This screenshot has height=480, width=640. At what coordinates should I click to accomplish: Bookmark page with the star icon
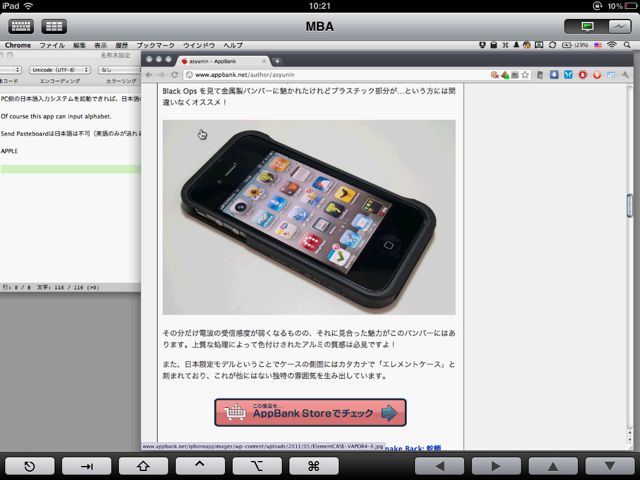pyautogui.click(x=525, y=75)
